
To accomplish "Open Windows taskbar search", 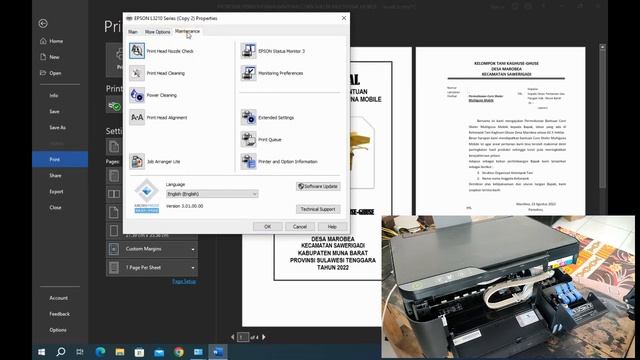I will point(61,351).
